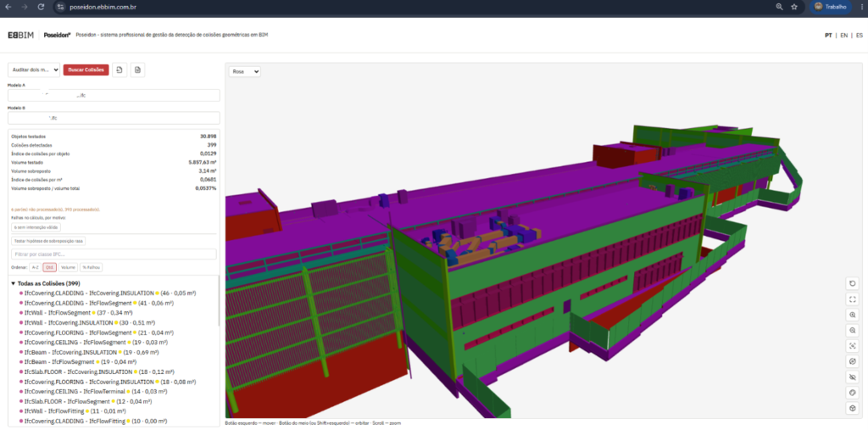Select IfcWall - IfcFlowFitting (11) row

[x=72, y=411]
